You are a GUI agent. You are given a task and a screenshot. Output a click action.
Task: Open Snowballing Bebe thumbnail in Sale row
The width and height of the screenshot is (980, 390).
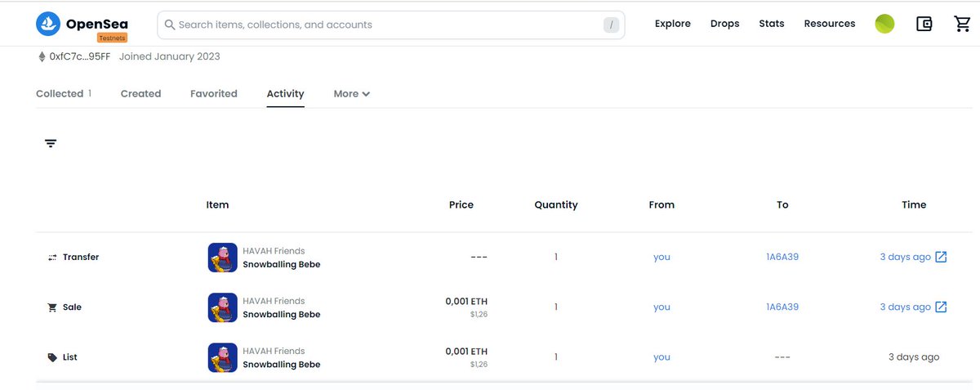(222, 307)
